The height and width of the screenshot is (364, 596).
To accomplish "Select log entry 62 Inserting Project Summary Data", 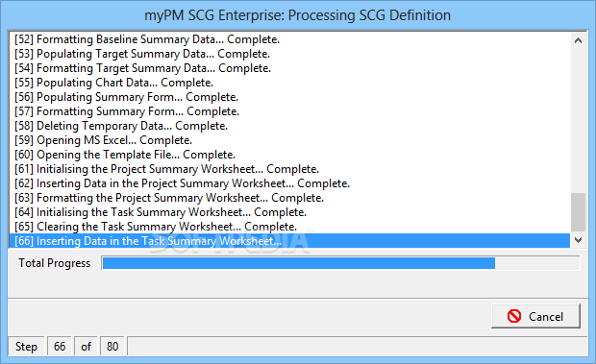I will click(x=289, y=183).
